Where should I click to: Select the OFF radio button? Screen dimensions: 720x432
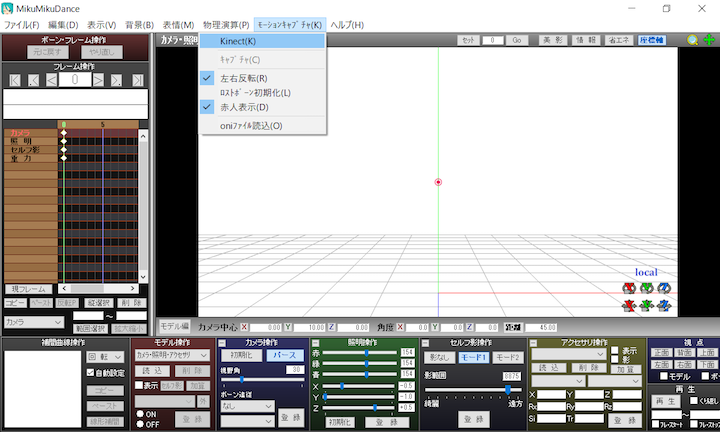pos(140,424)
